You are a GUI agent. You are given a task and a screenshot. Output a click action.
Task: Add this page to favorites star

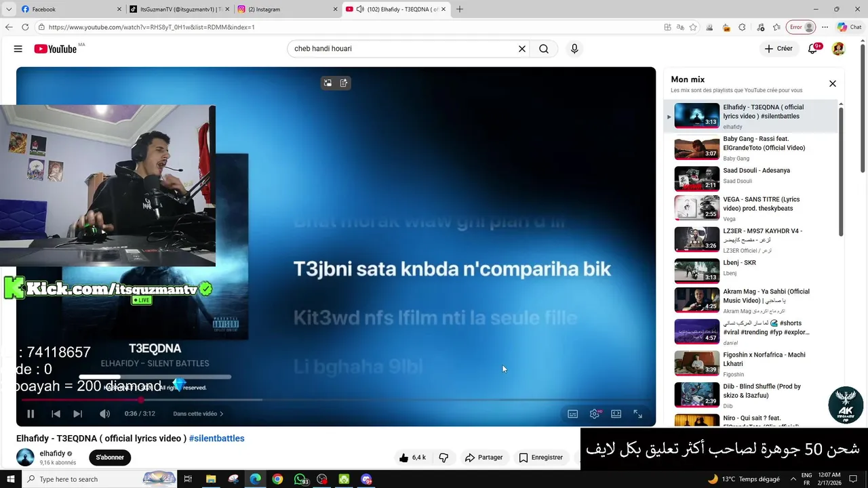(x=693, y=27)
